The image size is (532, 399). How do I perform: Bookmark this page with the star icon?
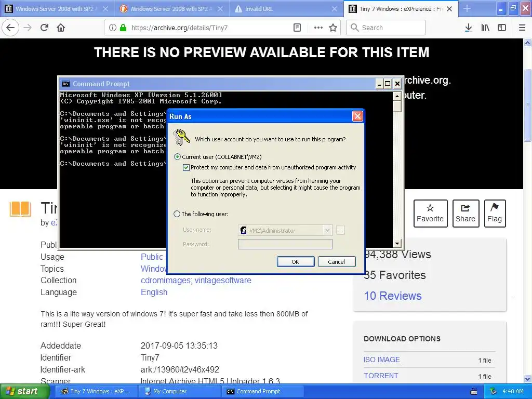tap(333, 28)
